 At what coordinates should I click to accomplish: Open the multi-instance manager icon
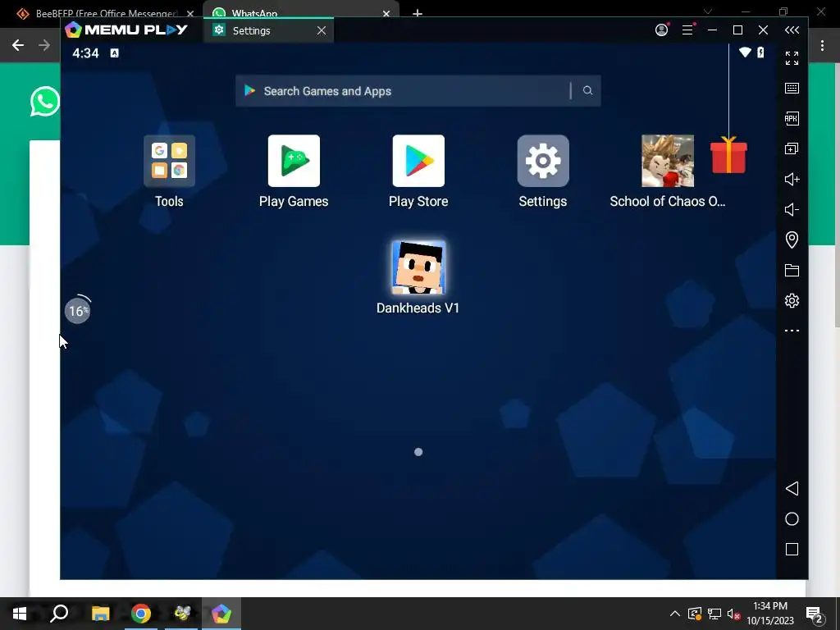(x=792, y=148)
